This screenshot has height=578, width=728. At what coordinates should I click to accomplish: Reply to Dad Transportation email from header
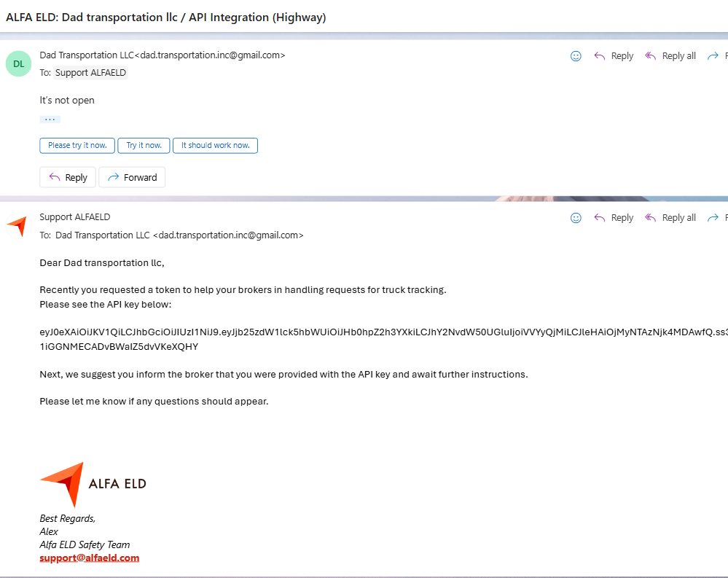click(614, 56)
